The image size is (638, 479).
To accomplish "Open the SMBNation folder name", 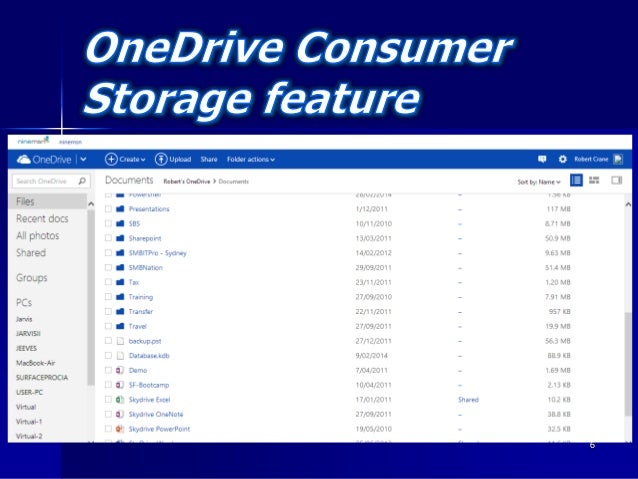I will coord(146,267).
